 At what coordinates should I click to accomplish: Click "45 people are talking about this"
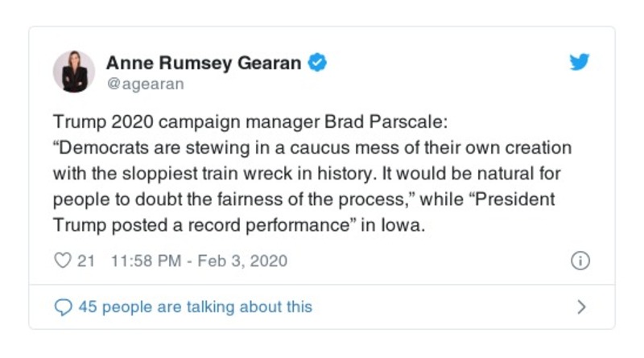click(x=195, y=307)
